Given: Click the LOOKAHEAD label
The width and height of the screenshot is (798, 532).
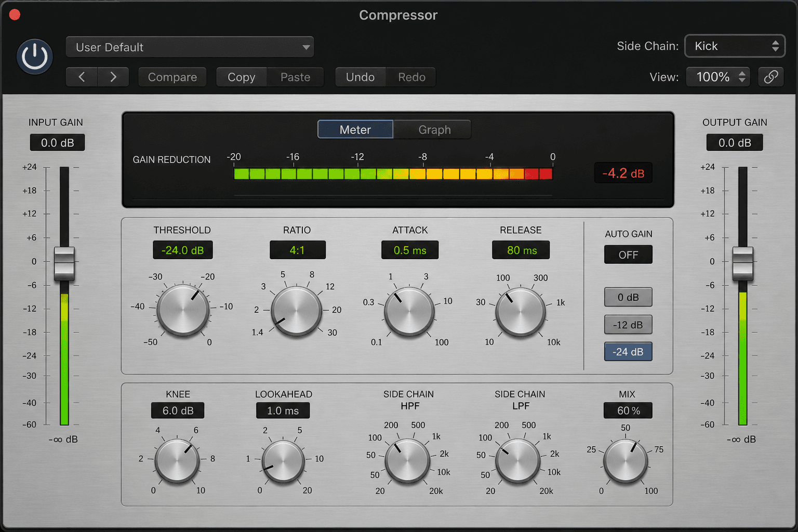Looking at the screenshot, I should pyautogui.click(x=284, y=394).
